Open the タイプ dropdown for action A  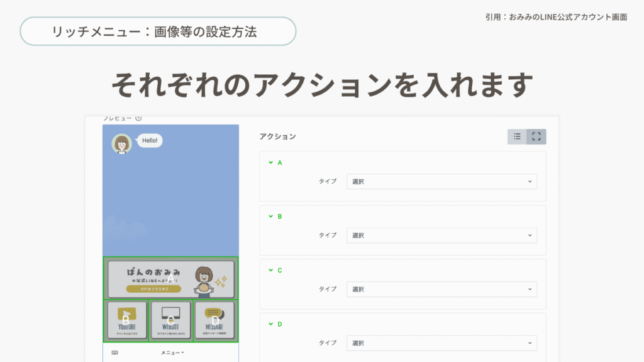point(441,182)
